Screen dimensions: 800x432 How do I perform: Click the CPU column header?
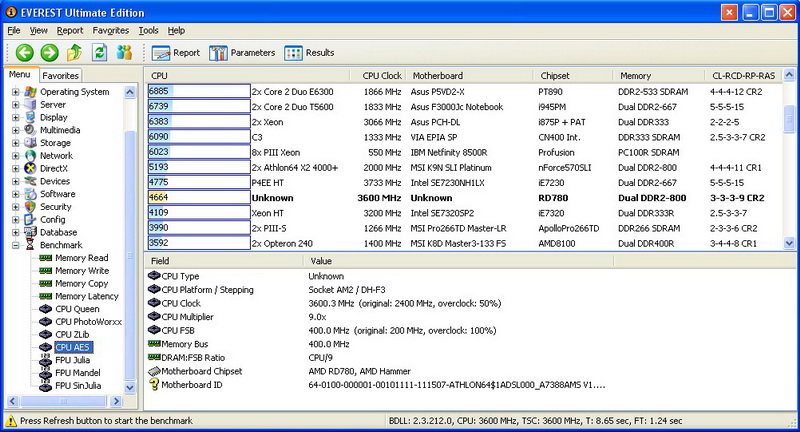(247, 75)
